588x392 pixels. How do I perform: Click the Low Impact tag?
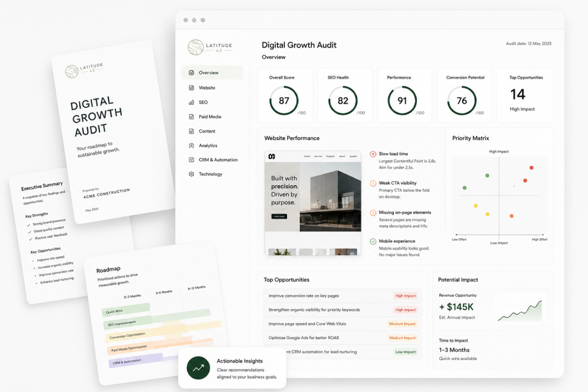pyautogui.click(x=405, y=352)
